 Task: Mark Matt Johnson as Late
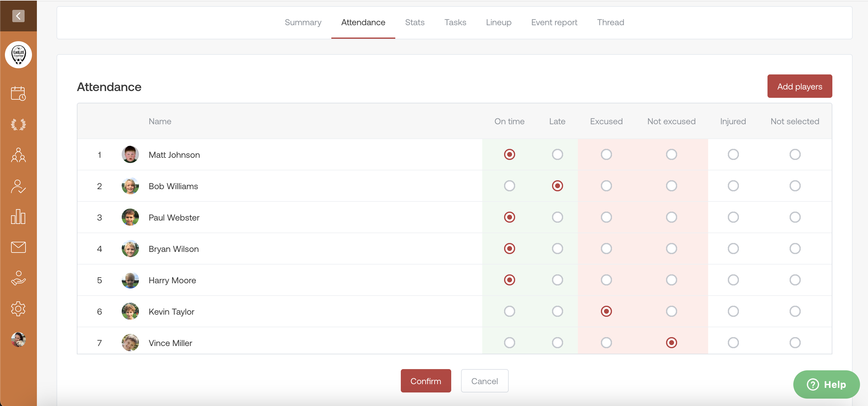(557, 154)
